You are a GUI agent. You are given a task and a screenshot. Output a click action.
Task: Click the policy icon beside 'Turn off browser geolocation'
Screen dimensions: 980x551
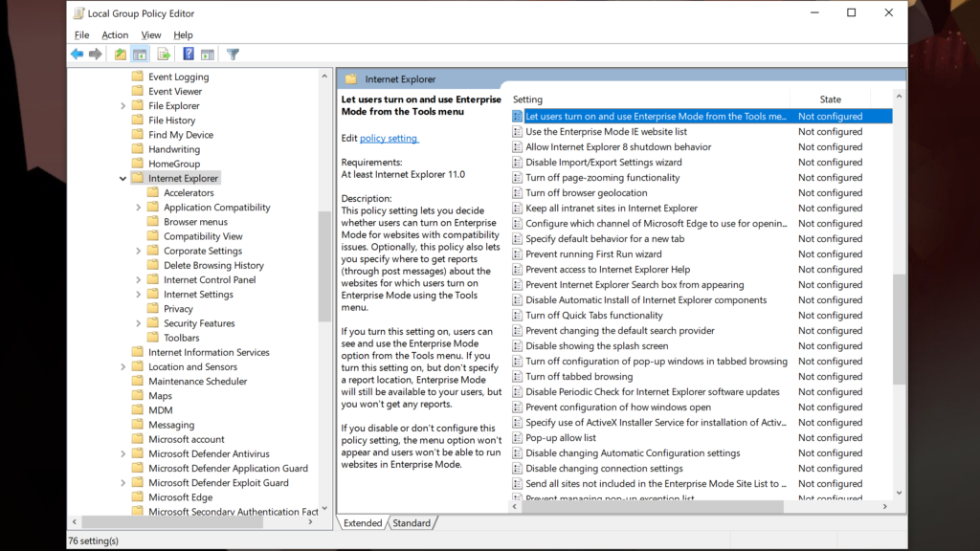517,193
